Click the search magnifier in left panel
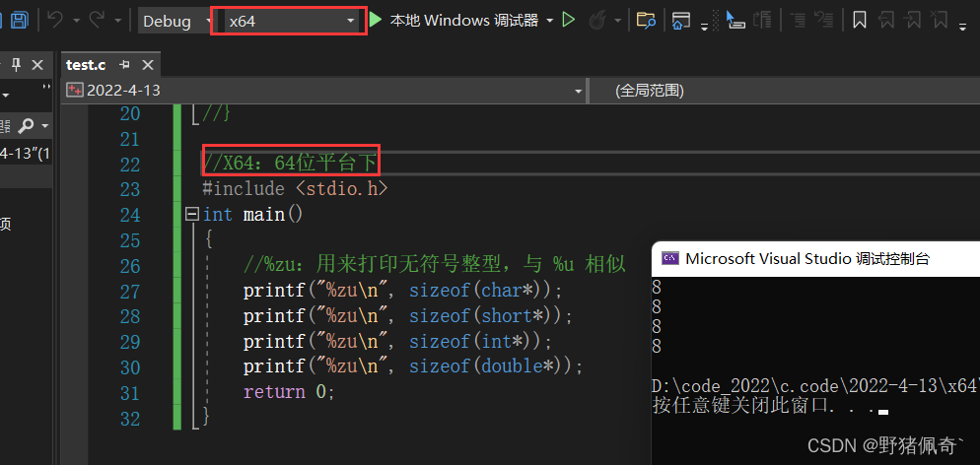Viewport: 980px width, 465px height. pos(27,125)
